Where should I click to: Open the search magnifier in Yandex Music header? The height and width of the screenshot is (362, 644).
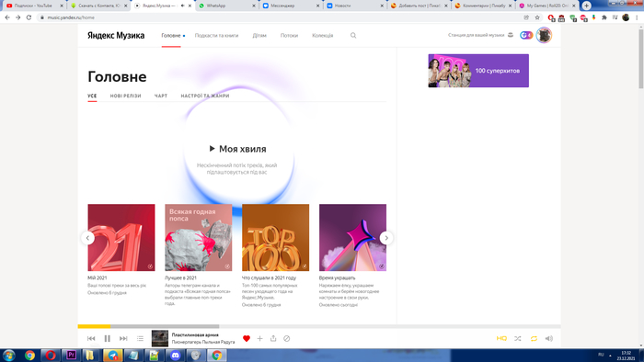tap(353, 35)
